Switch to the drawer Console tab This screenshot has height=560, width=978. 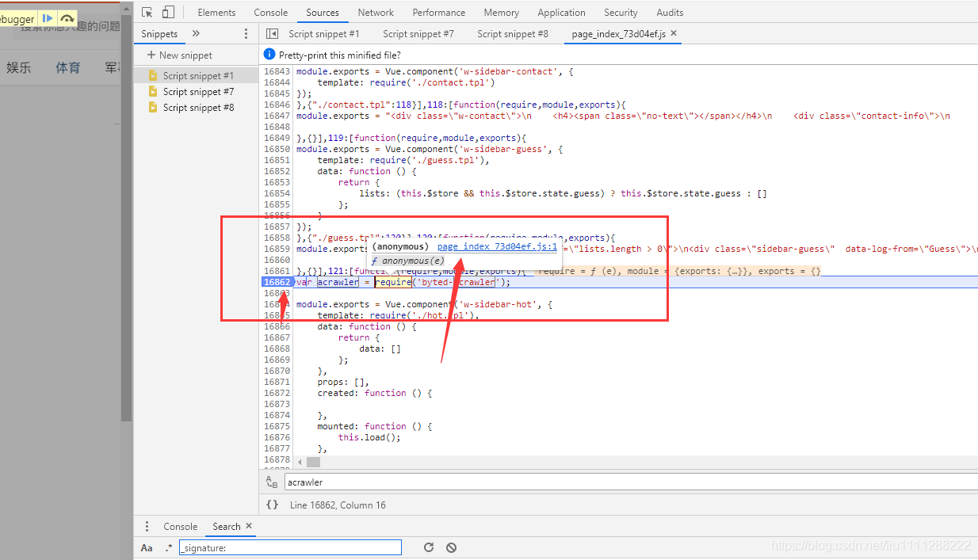[x=181, y=527]
